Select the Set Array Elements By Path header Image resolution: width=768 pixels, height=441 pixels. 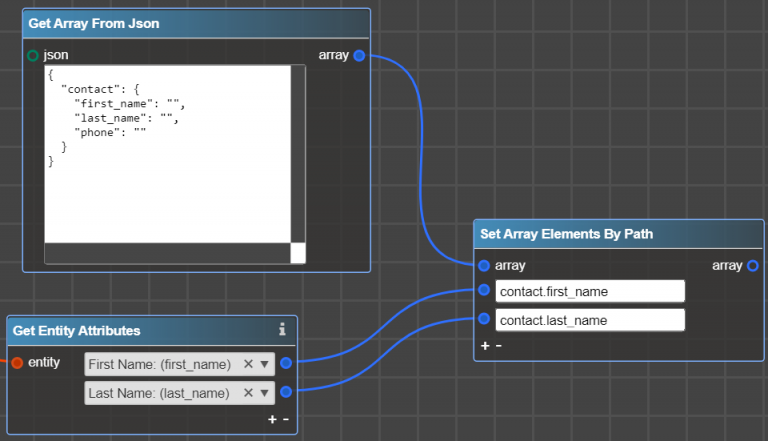tap(619, 234)
